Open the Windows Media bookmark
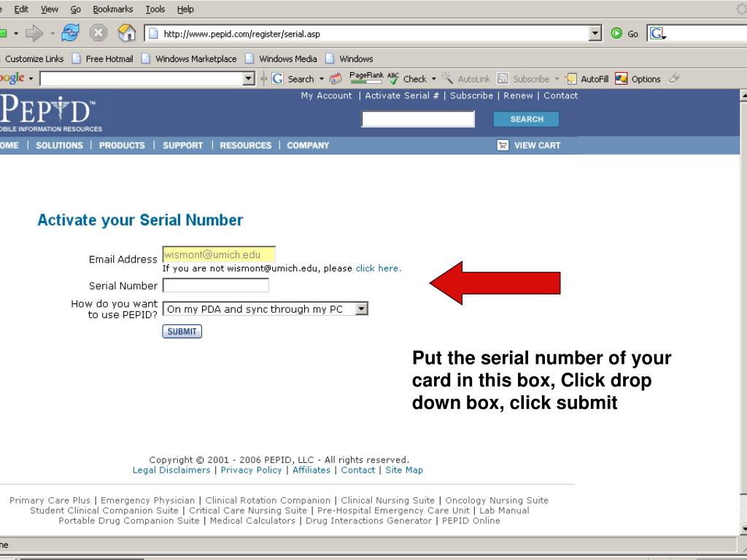 tap(287, 58)
